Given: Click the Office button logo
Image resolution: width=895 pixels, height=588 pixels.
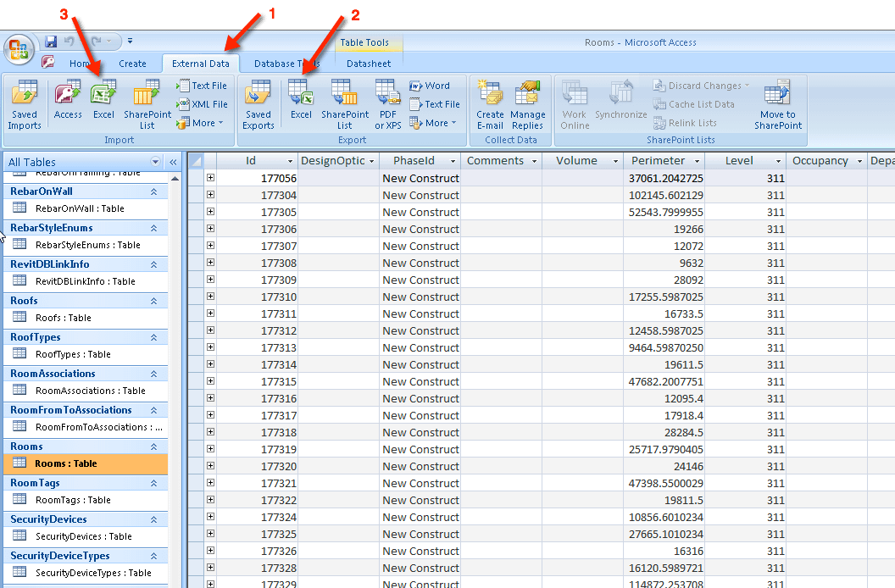Looking at the screenshot, I should point(19,49).
